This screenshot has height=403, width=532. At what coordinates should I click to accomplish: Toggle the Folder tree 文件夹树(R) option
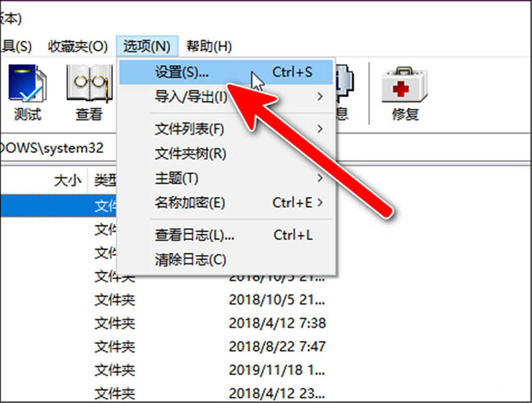[x=226, y=154]
